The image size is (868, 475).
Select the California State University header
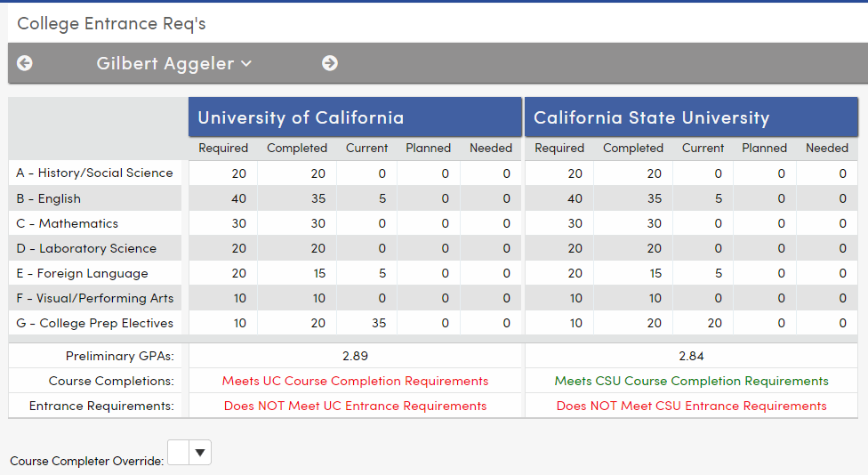pos(691,117)
